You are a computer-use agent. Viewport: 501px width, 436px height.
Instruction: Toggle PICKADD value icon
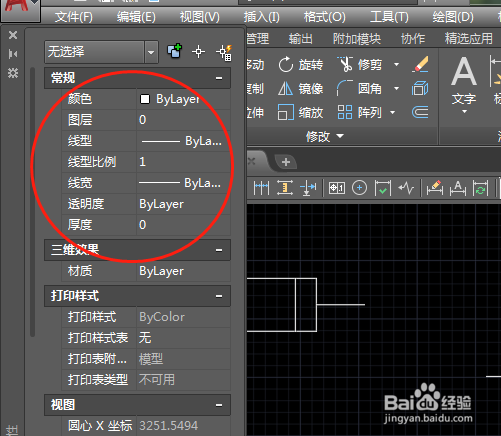tap(174, 52)
